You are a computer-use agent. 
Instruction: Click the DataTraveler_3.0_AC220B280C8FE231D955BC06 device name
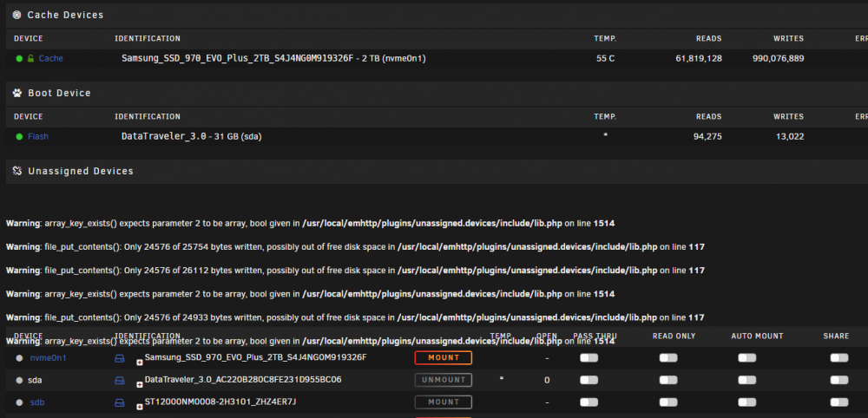pos(243,379)
